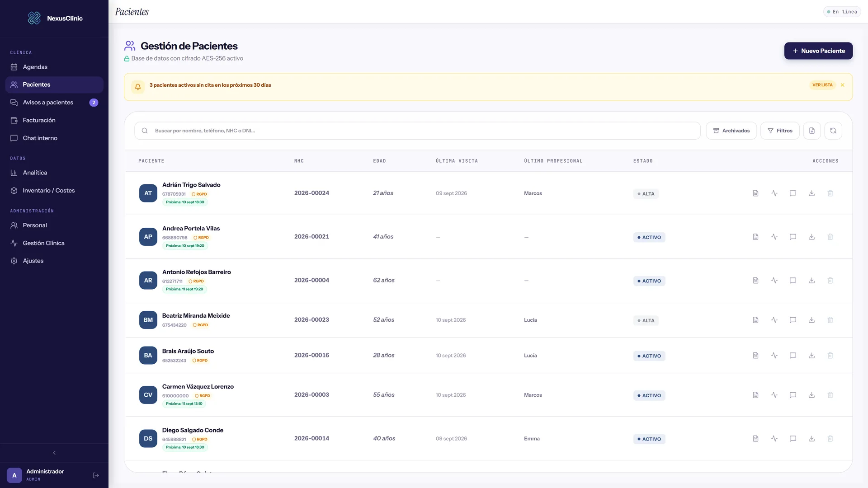Open Chat interno

click(54, 138)
